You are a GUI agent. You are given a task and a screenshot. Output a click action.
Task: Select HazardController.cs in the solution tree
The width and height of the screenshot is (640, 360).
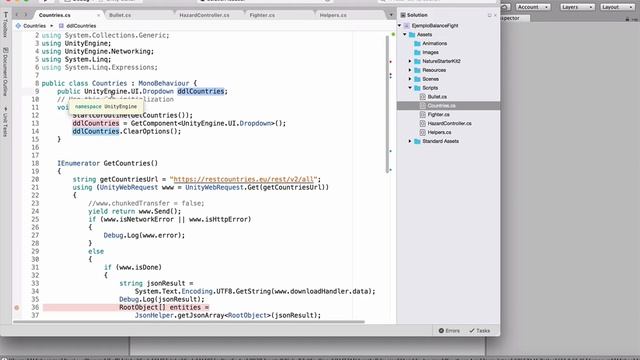tap(449, 123)
